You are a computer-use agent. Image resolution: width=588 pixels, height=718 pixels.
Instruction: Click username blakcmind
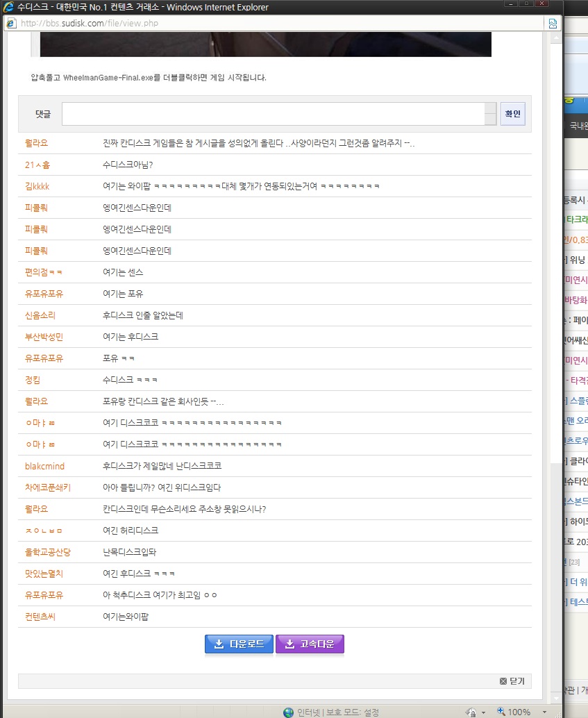coord(45,466)
